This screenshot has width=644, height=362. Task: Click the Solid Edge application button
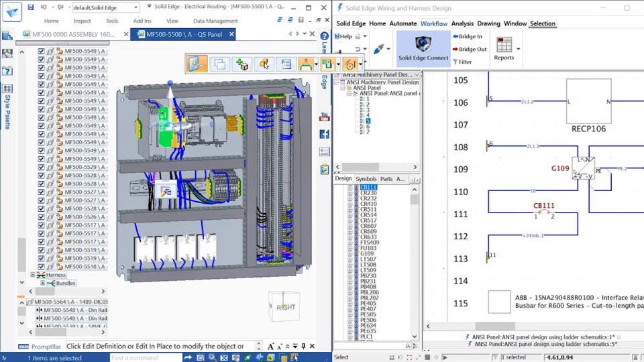[11, 11]
